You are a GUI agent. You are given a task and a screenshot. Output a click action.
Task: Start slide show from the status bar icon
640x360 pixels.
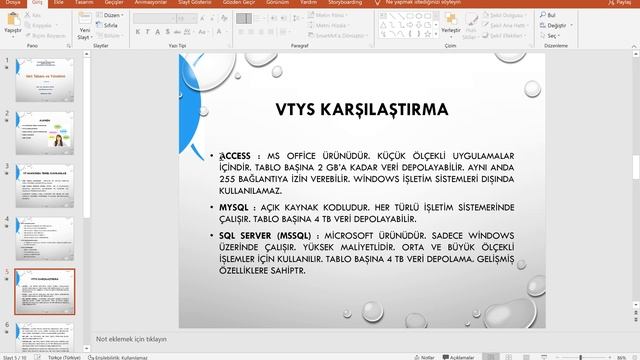coord(544,357)
